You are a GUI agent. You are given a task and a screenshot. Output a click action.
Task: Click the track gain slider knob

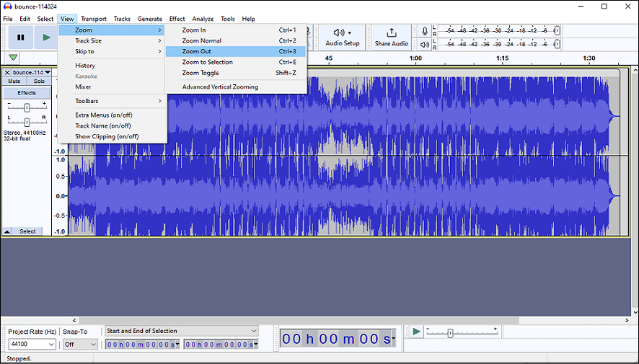click(x=27, y=108)
